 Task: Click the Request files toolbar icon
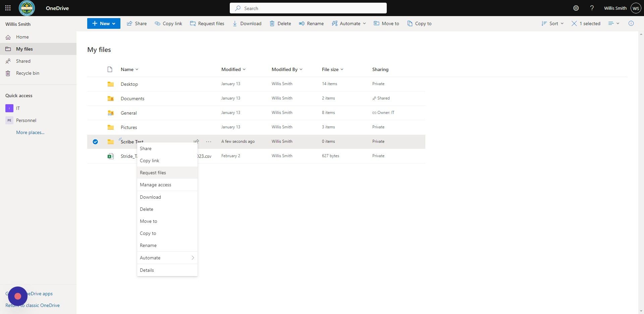tap(193, 23)
